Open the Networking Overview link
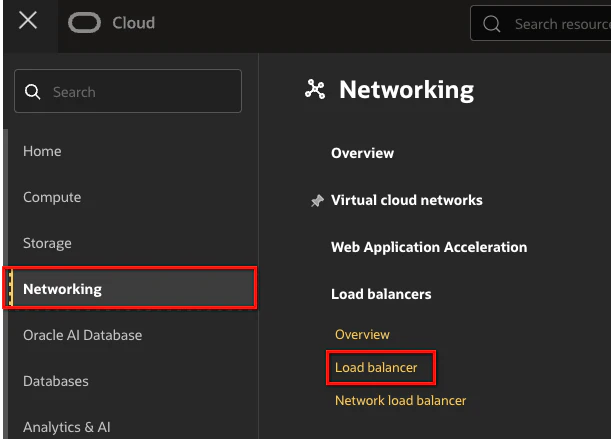This screenshot has height=439, width=611. (x=362, y=153)
